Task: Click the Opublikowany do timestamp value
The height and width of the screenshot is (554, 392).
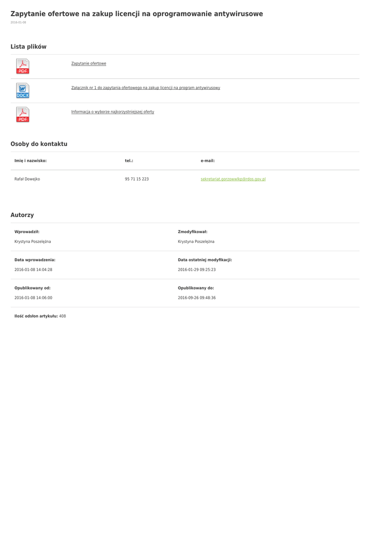Action: (x=197, y=298)
